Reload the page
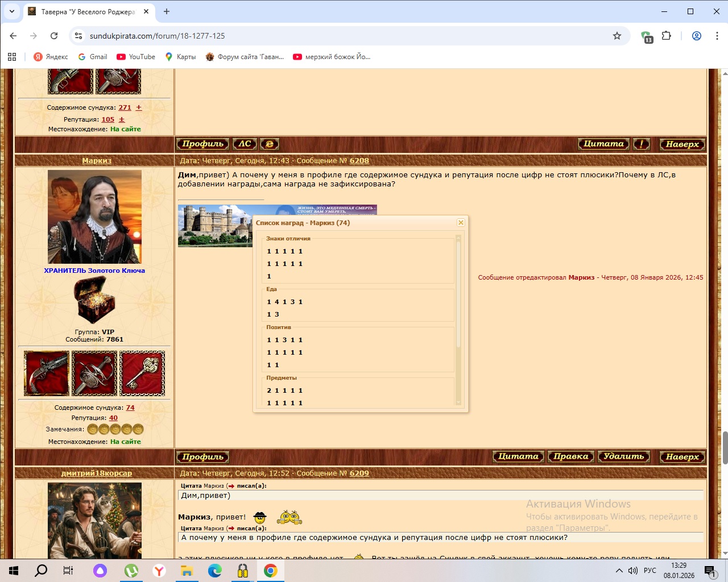Screen dimensions: 728x582 (x=54, y=36)
